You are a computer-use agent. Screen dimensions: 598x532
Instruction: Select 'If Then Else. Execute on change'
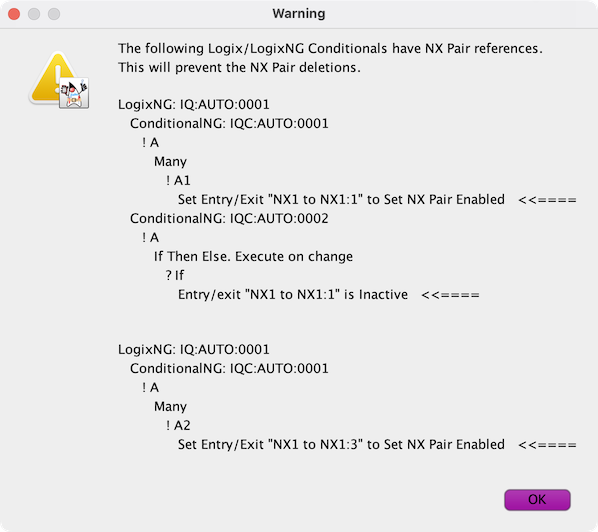pos(253,257)
